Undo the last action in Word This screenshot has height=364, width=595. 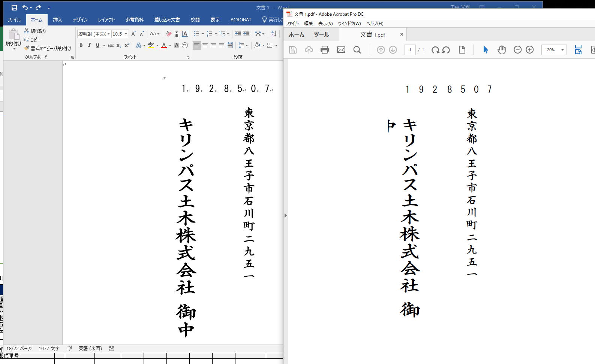tap(25, 7)
